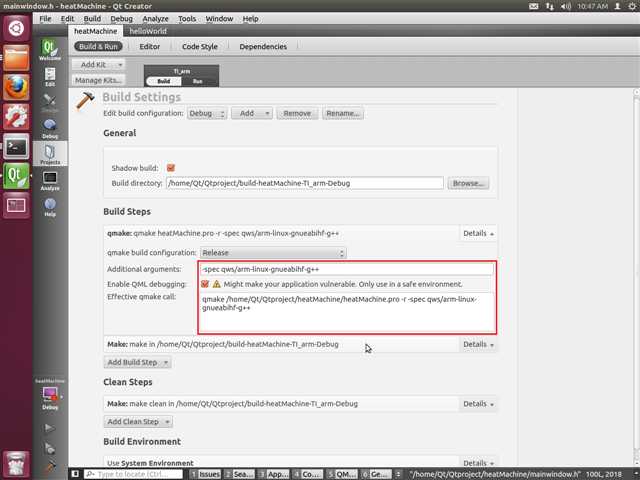Open the Issues output pane
Image resolution: width=640 pixels, height=480 pixels.
click(206, 474)
